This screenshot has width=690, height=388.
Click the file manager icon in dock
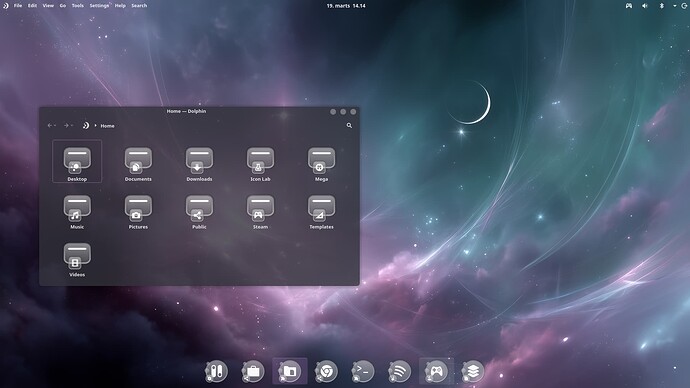tap(290, 371)
